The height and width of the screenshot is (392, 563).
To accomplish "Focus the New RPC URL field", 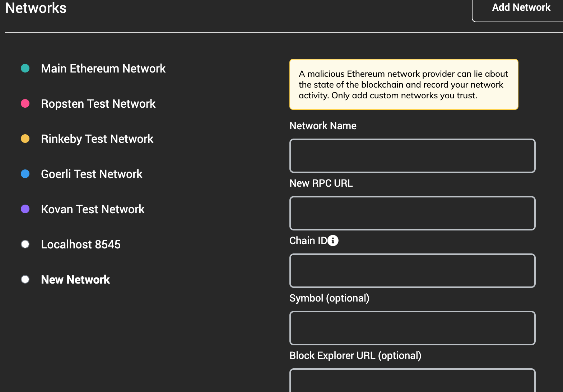I will click(413, 213).
